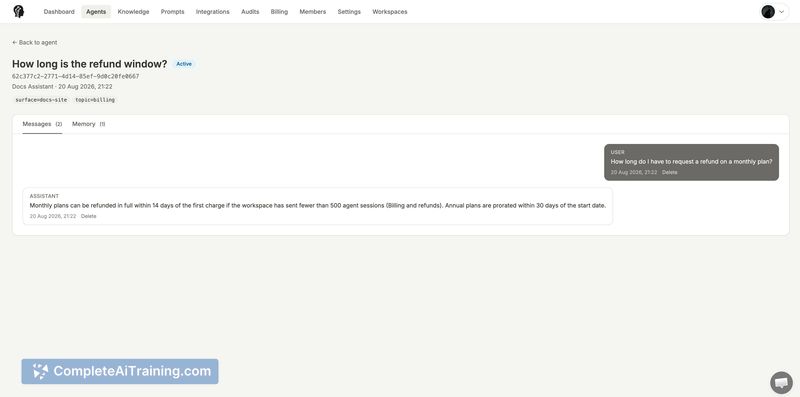Click the surface=docs-site tag
Viewport: 800px width, 397px height.
41,100
